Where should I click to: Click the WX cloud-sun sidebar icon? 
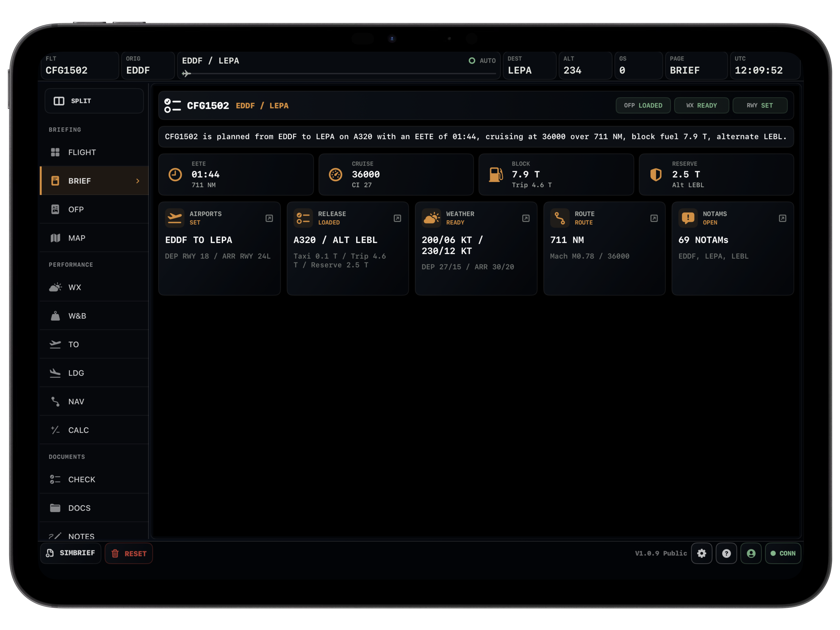click(55, 287)
